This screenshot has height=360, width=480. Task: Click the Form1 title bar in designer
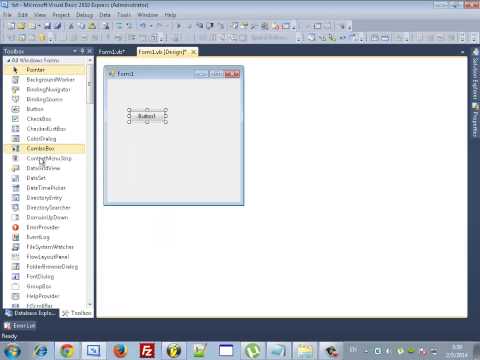(173, 74)
